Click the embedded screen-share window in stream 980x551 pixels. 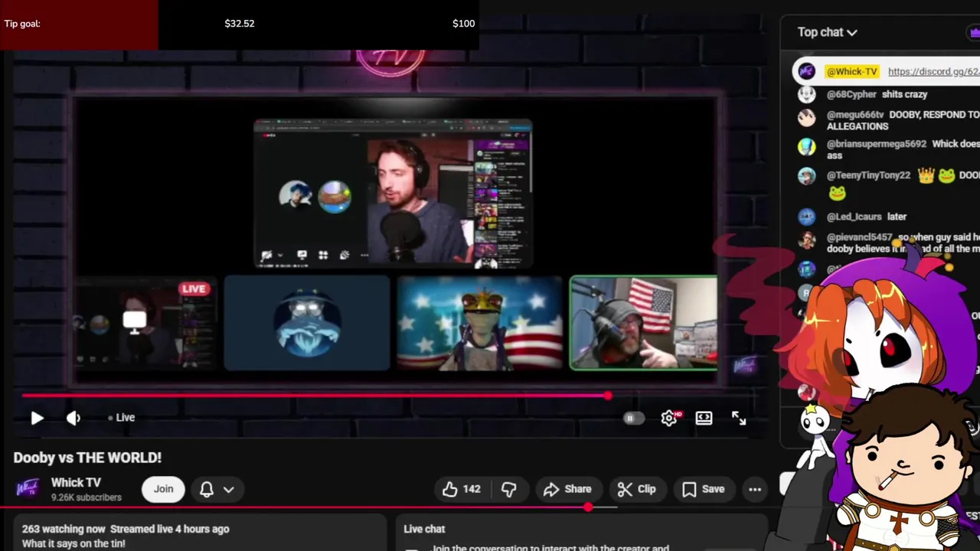pyautogui.click(x=393, y=194)
